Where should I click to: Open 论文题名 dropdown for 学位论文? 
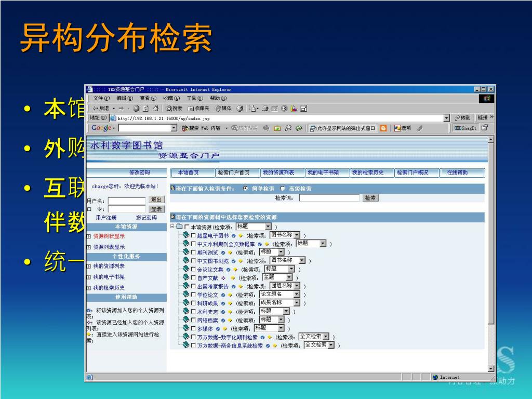pos(280,294)
